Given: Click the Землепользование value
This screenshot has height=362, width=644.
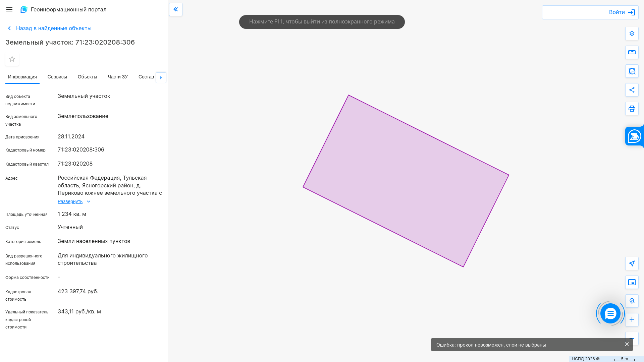Looking at the screenshot, I should click(x=83, y=116).
